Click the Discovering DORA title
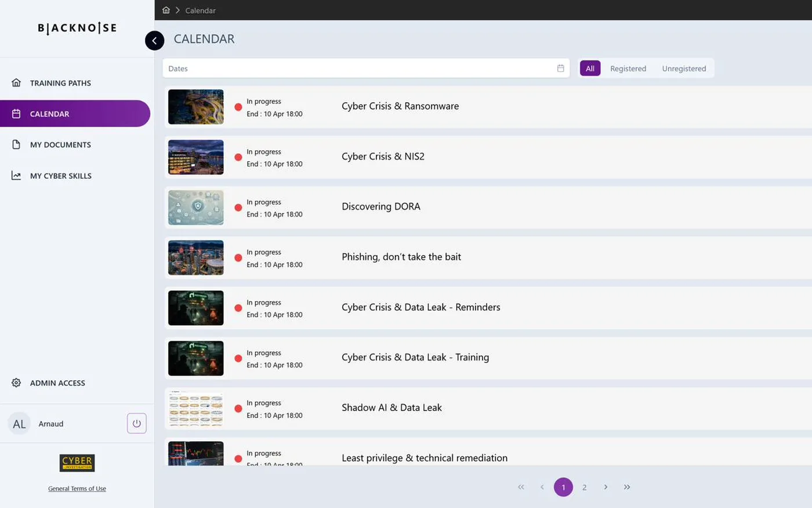The image size is (812, 508). tap(381, 206)
